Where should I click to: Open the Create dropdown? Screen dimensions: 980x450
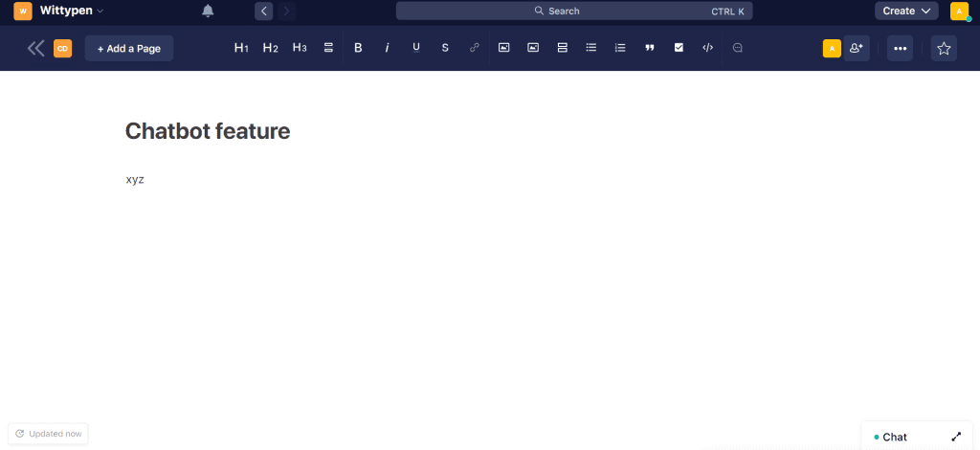[x=906, y=11]
